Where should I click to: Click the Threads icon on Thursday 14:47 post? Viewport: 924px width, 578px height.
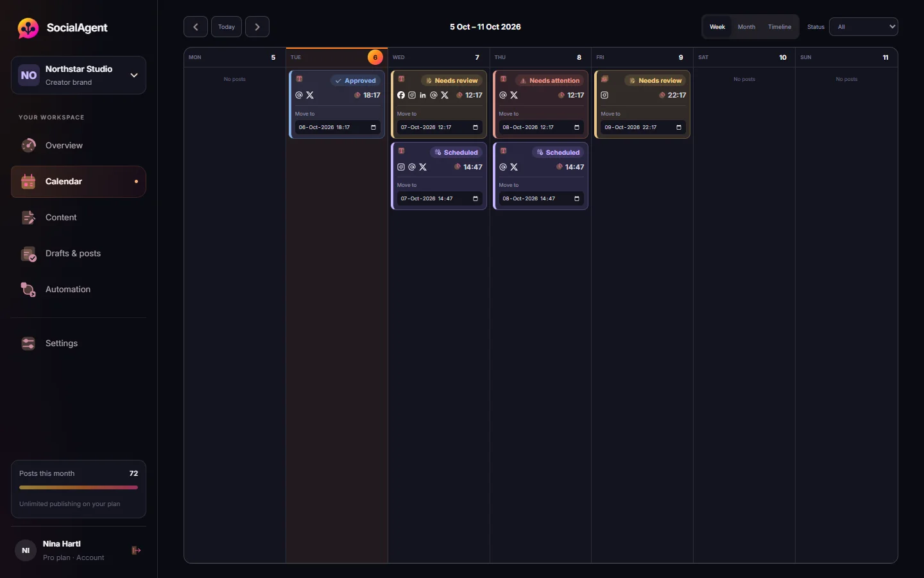tap(503, 167)
